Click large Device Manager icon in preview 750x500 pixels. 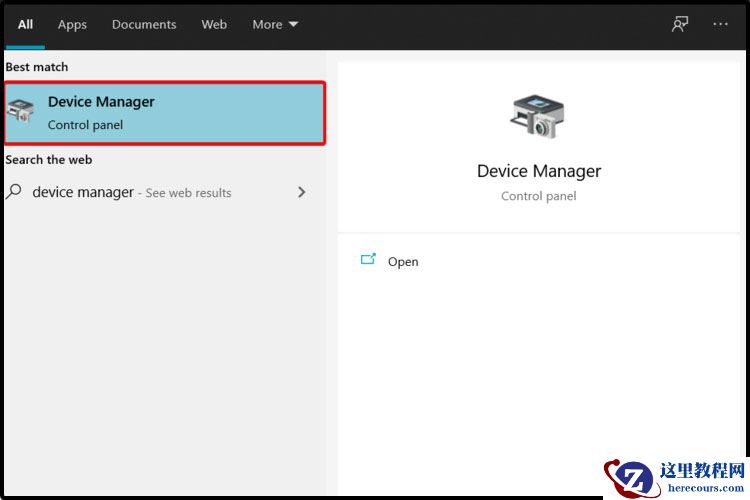pos(538,116)
